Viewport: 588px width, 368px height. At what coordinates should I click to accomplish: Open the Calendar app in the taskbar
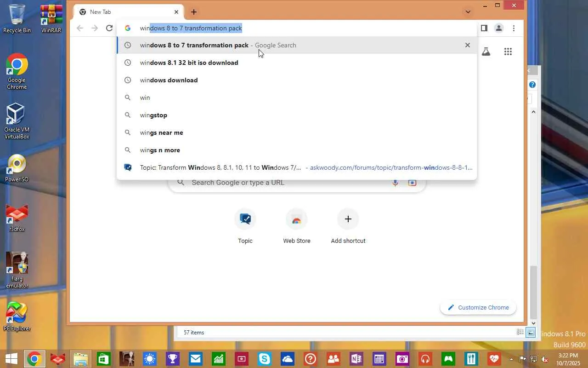[x=379, y=359]
